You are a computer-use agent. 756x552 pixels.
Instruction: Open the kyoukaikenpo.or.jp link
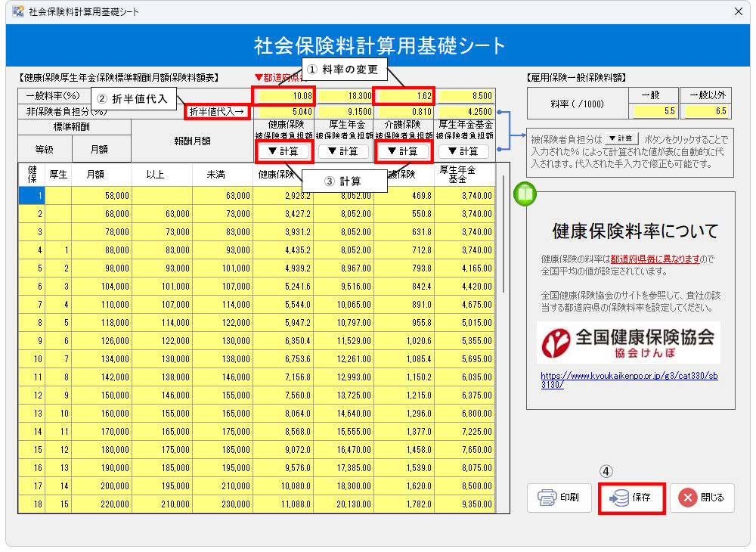(x=628, y=380)
